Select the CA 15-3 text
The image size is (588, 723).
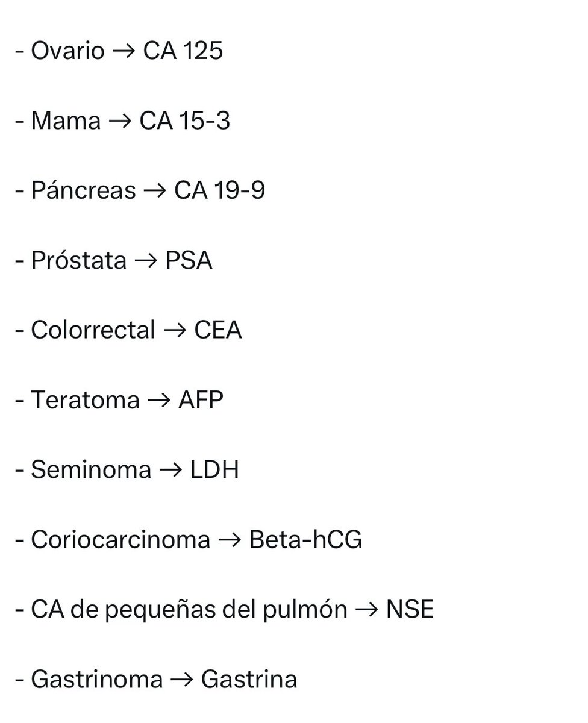[x=185, y=121]
